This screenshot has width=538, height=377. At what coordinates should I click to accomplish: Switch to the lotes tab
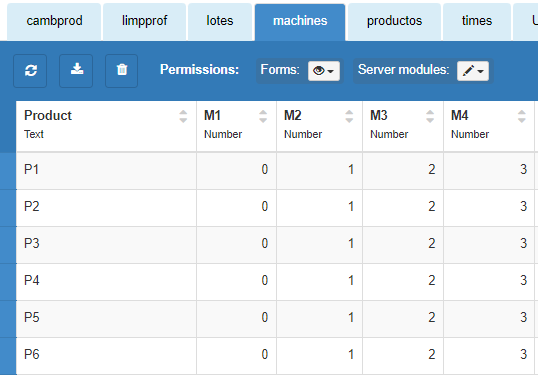[x=220, y=22]
